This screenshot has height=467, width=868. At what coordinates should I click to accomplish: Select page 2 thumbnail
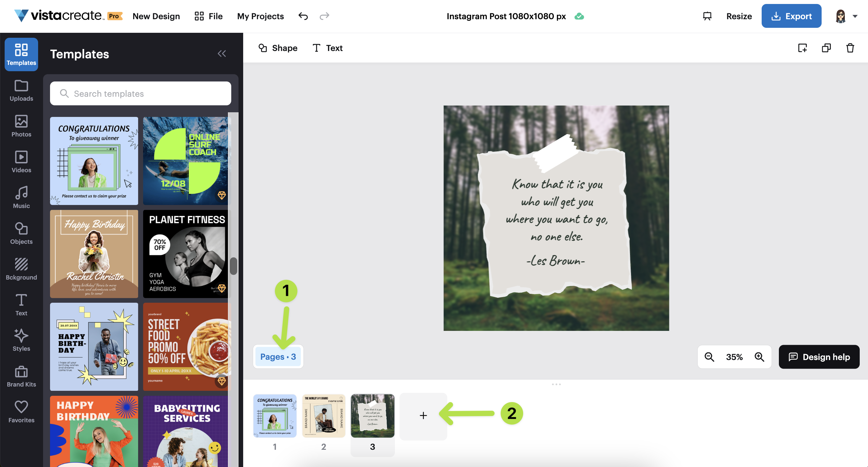pyautogui.click(x=323, y=416)
